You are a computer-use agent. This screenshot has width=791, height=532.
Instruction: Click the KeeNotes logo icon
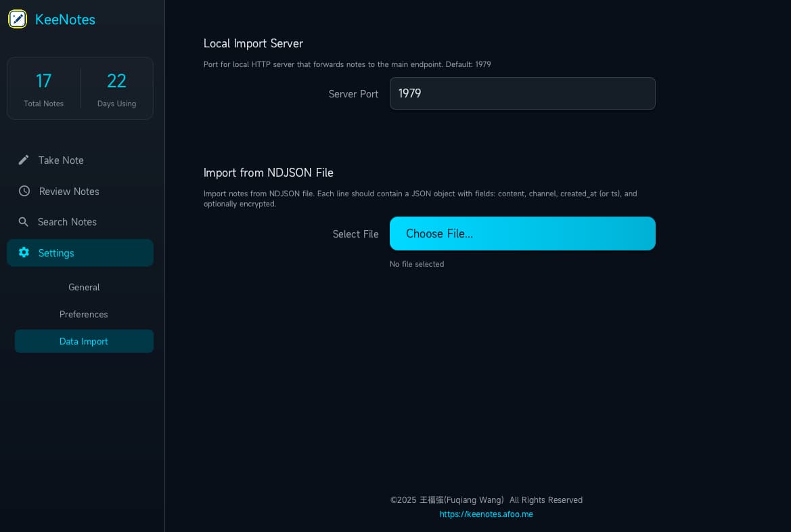(18, 19)
